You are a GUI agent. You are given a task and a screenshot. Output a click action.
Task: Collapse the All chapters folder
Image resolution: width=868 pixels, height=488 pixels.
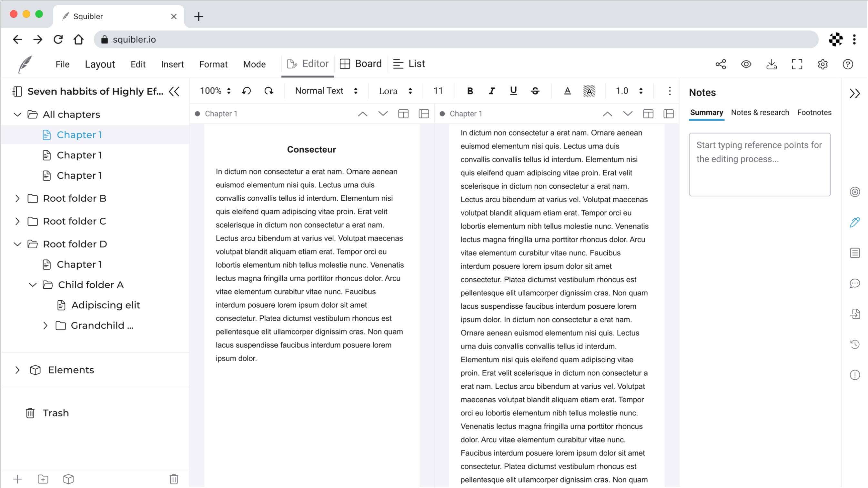pyautogui.click(x=17, y=115)
